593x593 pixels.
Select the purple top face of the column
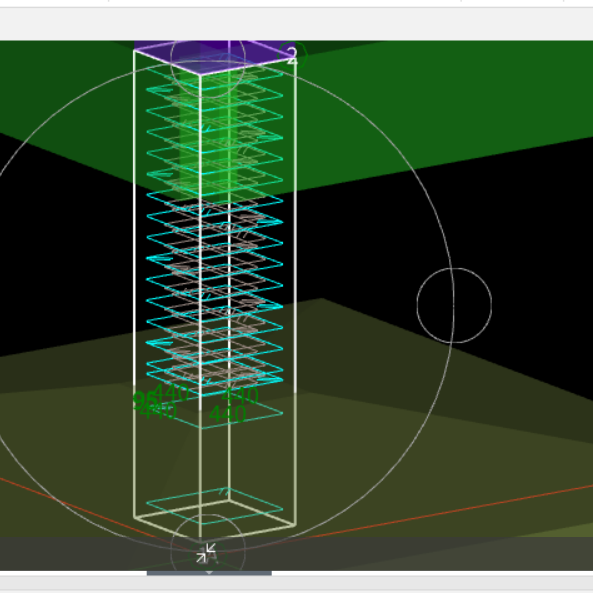tap(214, 56)
